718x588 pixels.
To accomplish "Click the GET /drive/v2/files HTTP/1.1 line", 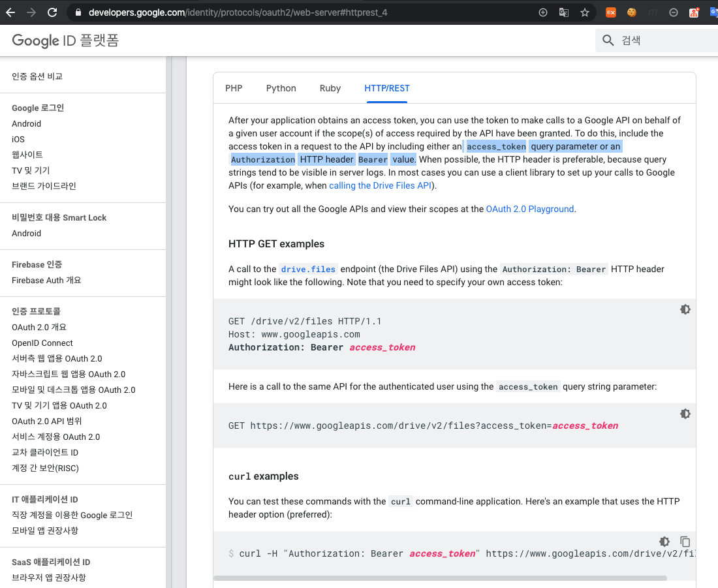I will click(305, 321).
